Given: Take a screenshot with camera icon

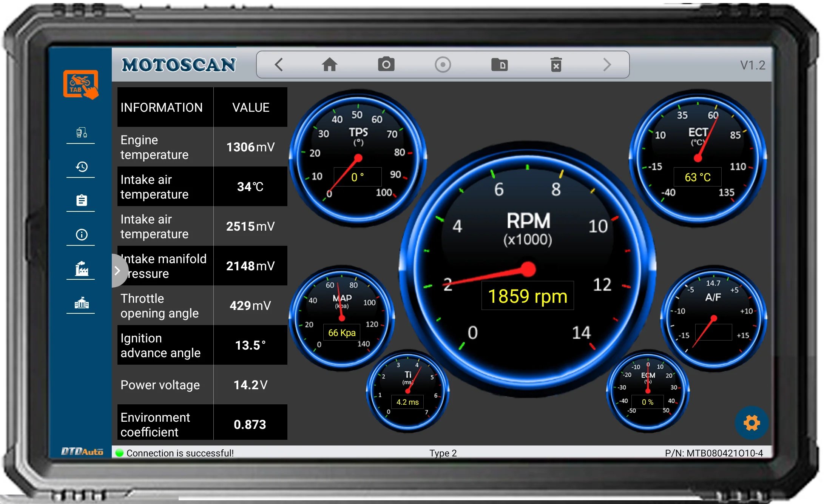Looking at the screenshot, I should [386, 65].
